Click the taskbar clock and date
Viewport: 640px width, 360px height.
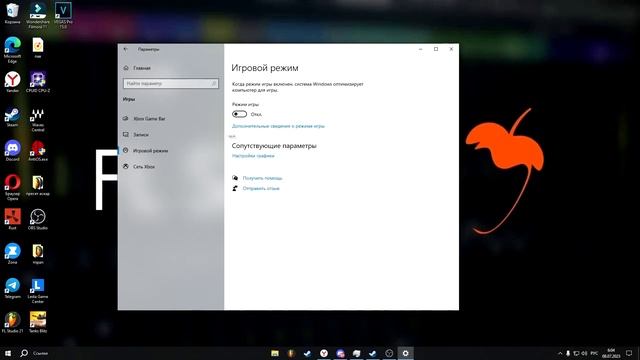(611, 353)
